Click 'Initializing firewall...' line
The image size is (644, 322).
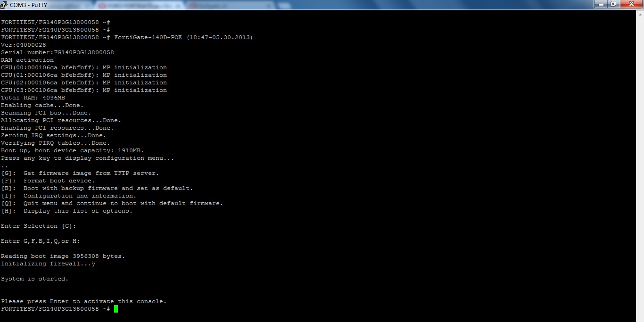[x=48, y=264]
